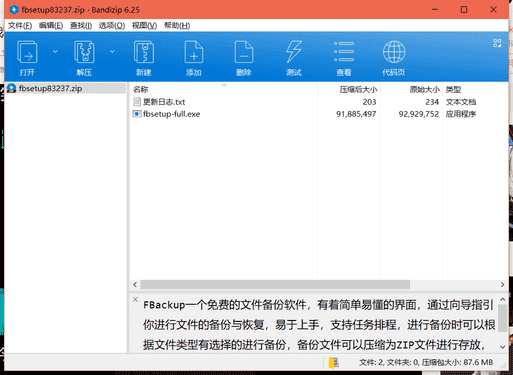Click the View (查看) list icon
This screenshot has width=513, height=375.
[x=344, y=52]
